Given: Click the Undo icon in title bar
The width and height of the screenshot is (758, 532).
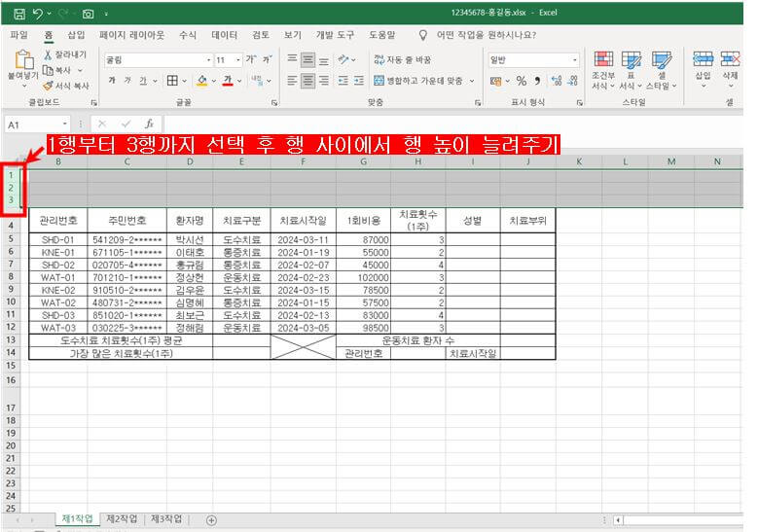Looking at the screenshot, I should point(38,14).
